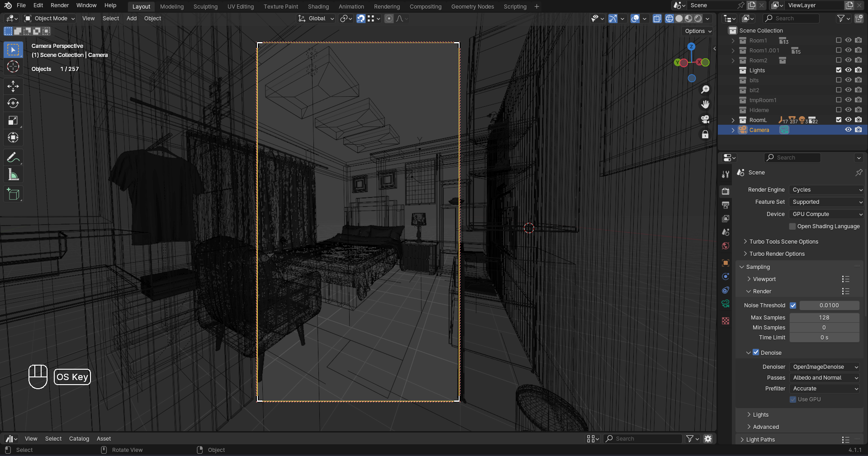The width and height of the screenshot is (868, 456).
Task: Click the outliner Search field
Action: point(792,19)
